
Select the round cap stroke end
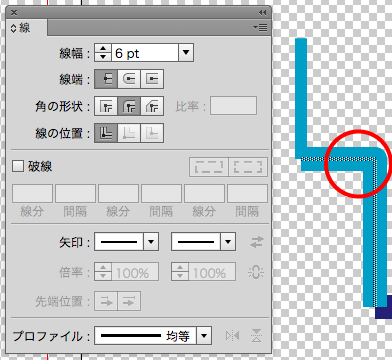coord(129,79)
